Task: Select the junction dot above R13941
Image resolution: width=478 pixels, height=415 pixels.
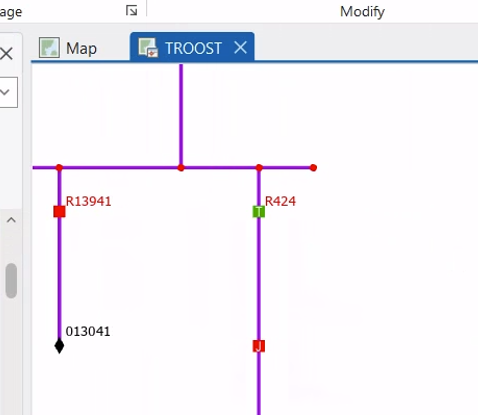Action: click(59, 168)
